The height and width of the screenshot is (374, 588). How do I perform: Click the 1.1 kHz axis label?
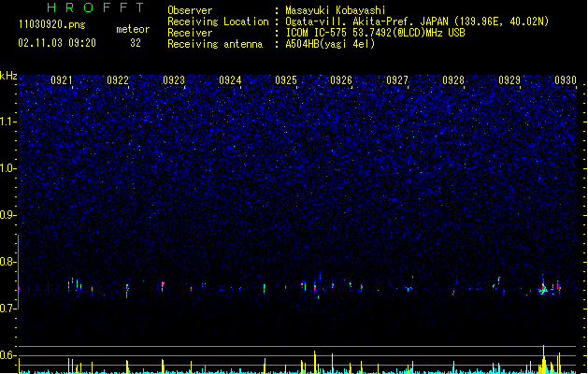(x=8, y=122)
